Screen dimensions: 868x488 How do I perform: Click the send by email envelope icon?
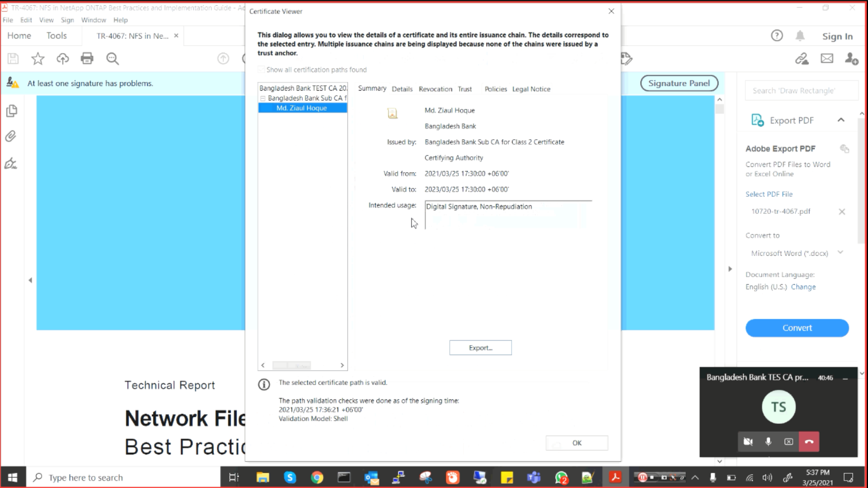(x=827, y=58)
